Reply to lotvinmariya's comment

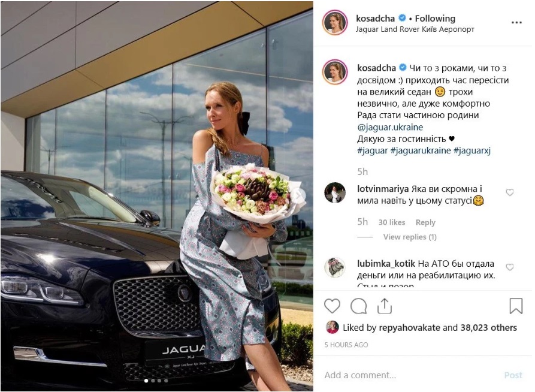tap(425, 222)
